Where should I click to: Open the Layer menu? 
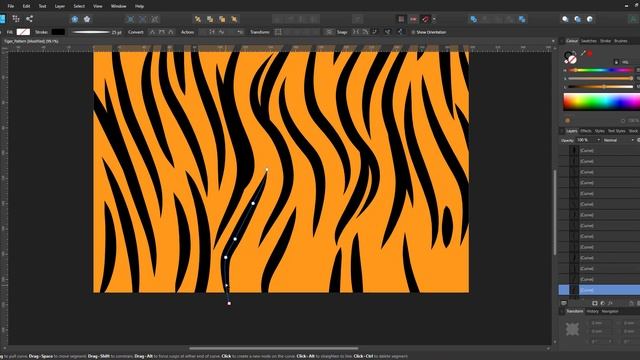tap(60, 6)
